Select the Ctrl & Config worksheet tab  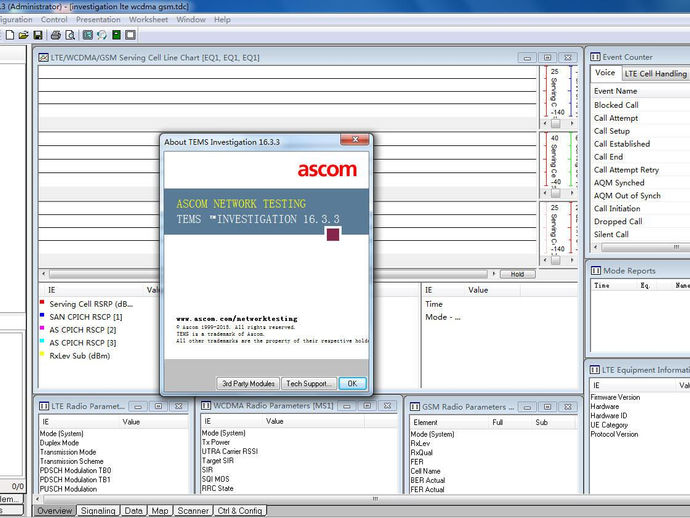tap(240, 511)
